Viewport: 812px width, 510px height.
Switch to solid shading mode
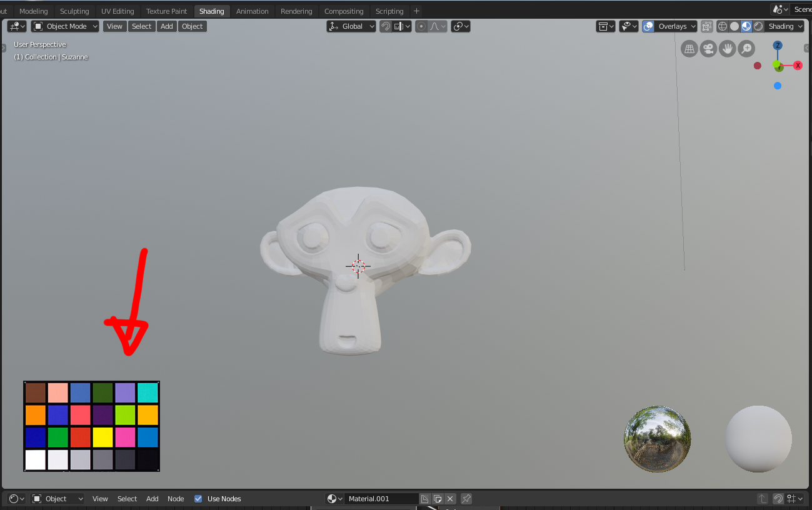734,26
